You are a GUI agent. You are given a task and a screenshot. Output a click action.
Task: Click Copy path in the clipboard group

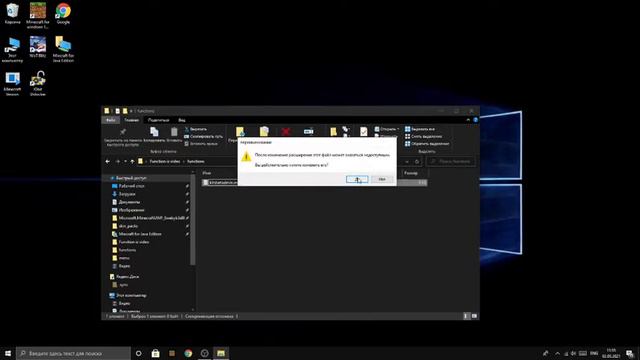[x=204, y=136]
